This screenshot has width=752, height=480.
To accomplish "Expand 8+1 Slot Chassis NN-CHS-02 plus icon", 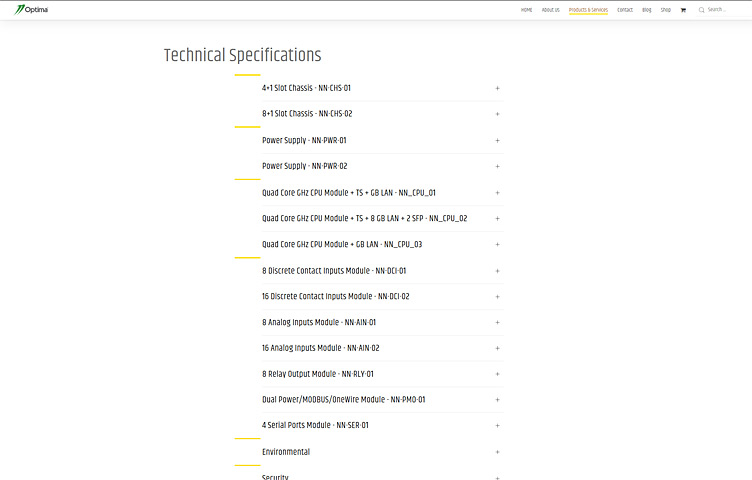I will [x=497, y=114].
